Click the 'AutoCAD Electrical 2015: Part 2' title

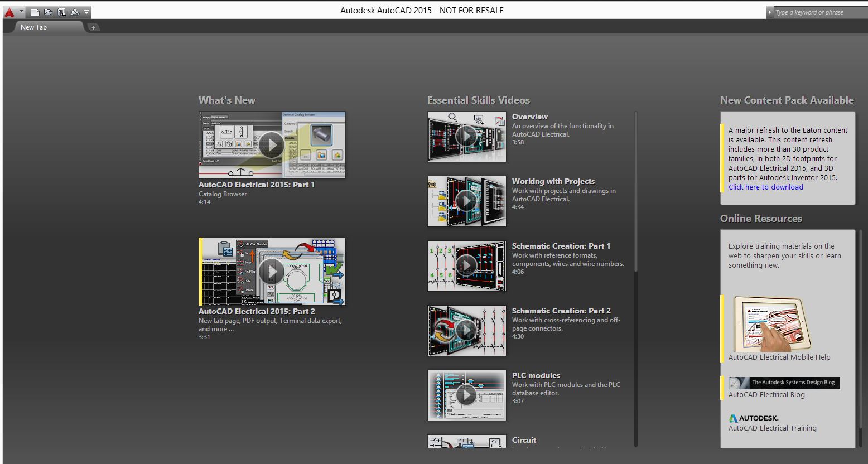(257, 311)
